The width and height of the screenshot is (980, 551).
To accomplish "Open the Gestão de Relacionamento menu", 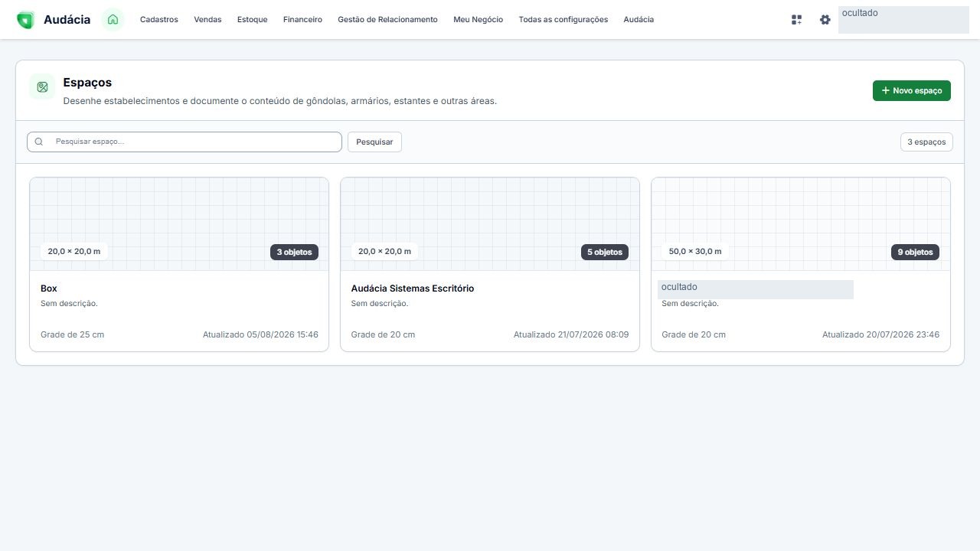I will 387,20.
